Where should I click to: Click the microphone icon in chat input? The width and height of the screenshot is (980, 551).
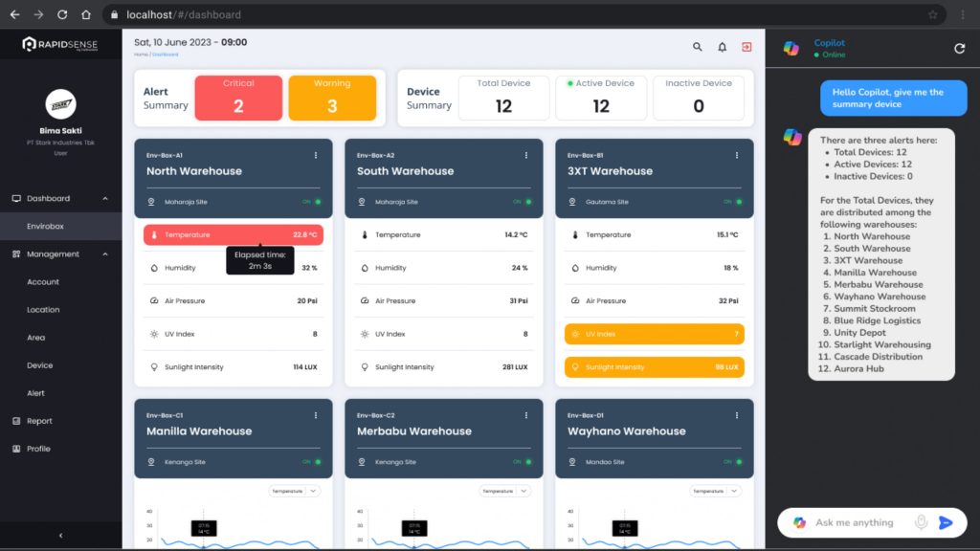(x=921, y=522)
